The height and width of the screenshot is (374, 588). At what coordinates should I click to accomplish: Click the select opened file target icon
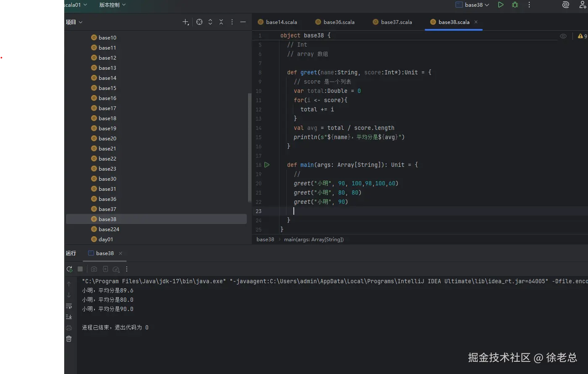pos(199,22)
